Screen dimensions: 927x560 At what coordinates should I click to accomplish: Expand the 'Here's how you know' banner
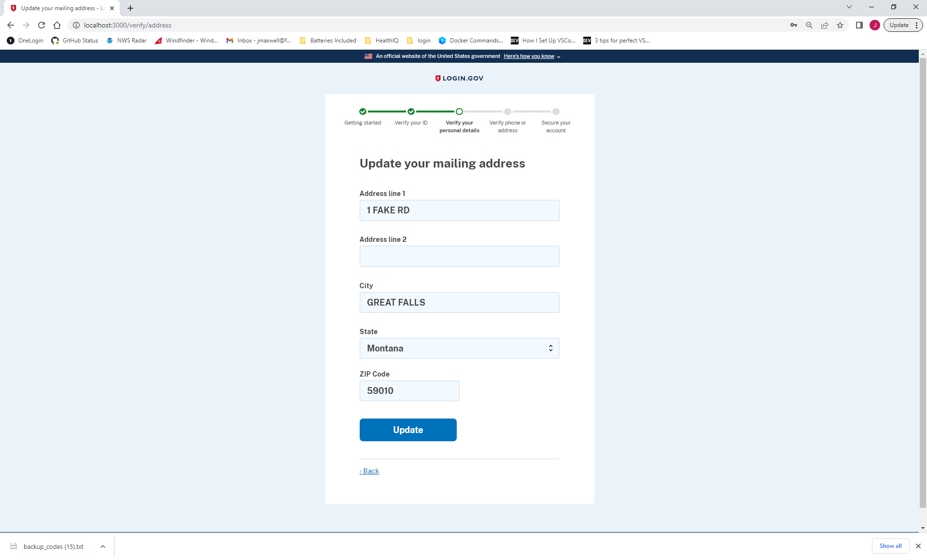tap(532, 56)
